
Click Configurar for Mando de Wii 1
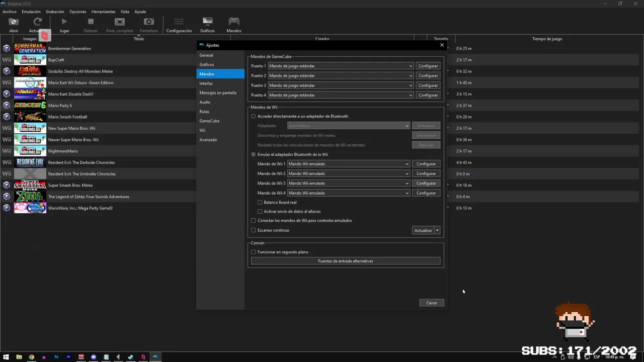point(426,164)
